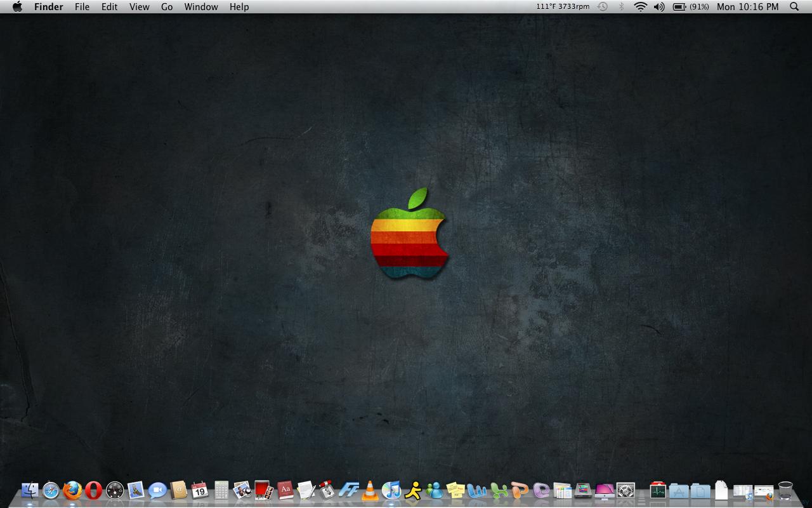This screenshot has height=508, width=812.
Task: Open the stacked documents app icon
Action: [562, 490]
